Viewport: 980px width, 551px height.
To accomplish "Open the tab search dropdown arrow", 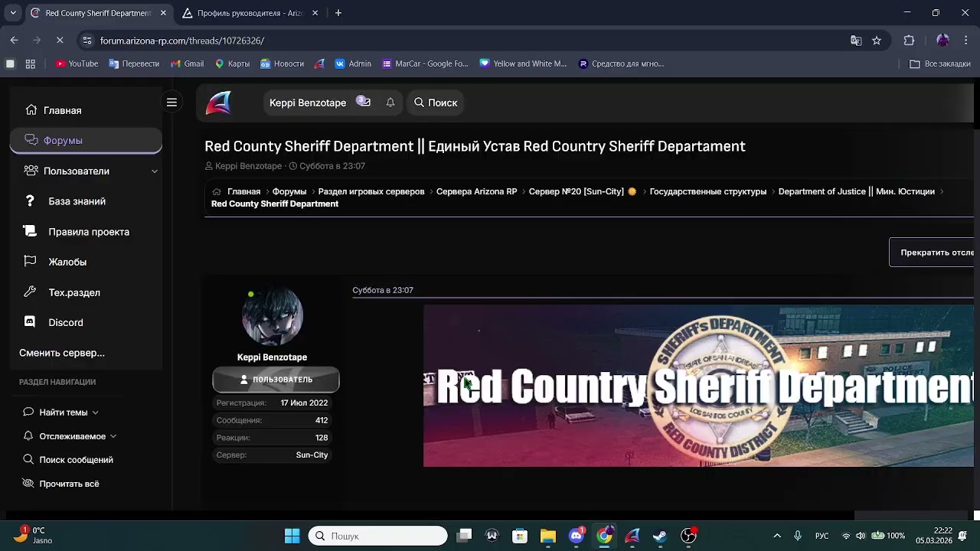I will [13, 13].
